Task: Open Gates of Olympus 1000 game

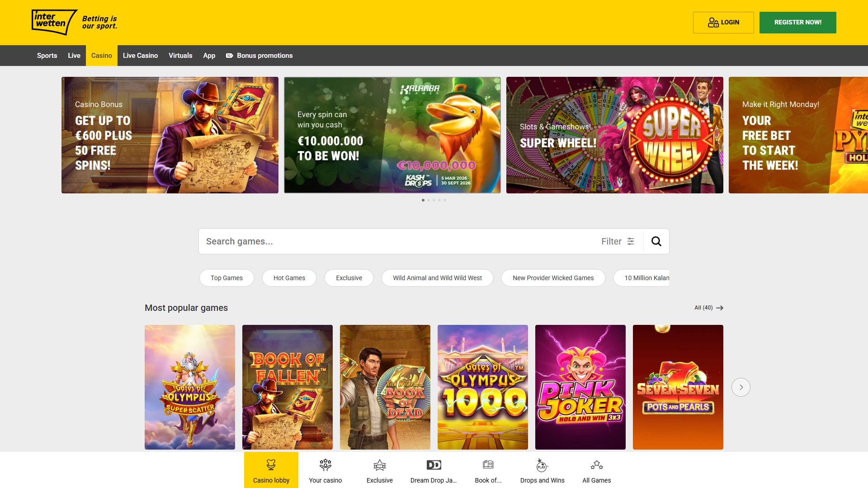Action: pyautogui.click(x=483, y=387)
